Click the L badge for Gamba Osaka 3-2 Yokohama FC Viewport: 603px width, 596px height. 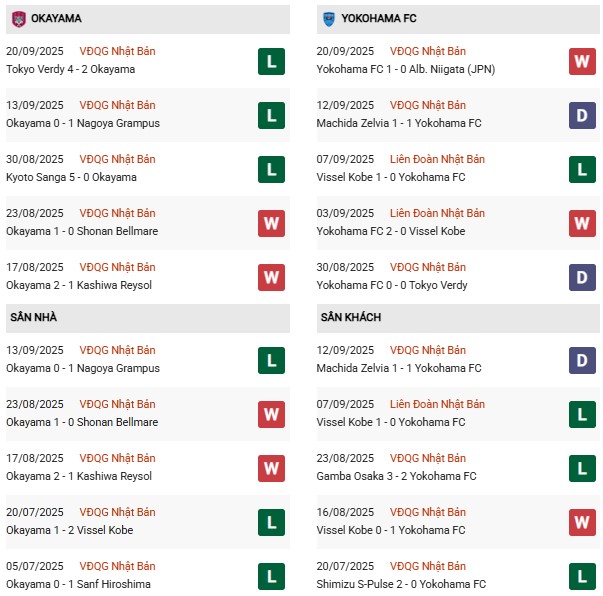582,468
